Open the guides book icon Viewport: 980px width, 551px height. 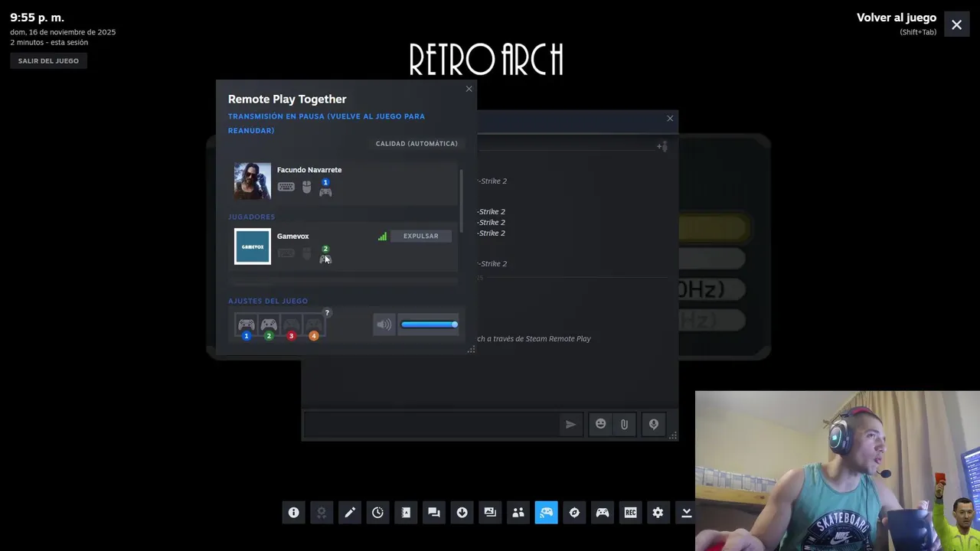click(406, 513)
